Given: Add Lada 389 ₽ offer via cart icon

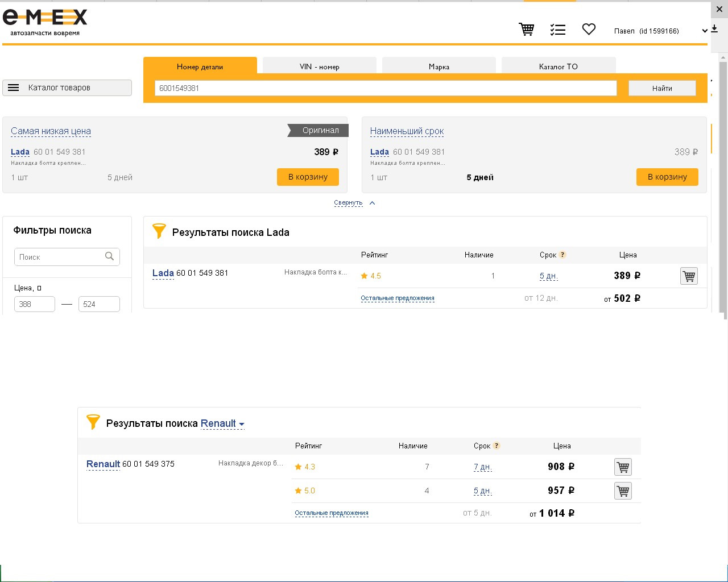Looking at the screenshot, I should 689,276.
